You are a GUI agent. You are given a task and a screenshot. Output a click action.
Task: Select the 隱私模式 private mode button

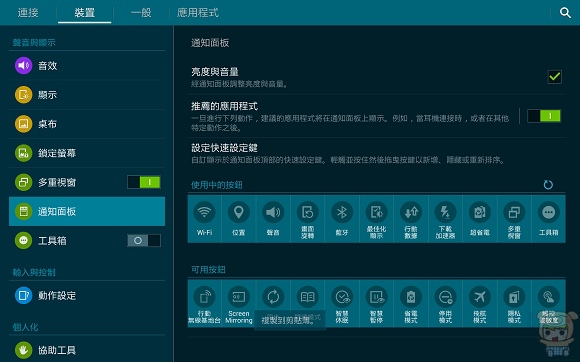pos(514,304)
